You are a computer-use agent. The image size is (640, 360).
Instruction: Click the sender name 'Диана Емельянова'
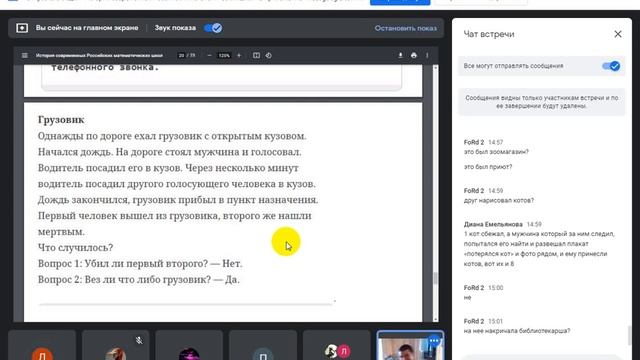point(493,224)
